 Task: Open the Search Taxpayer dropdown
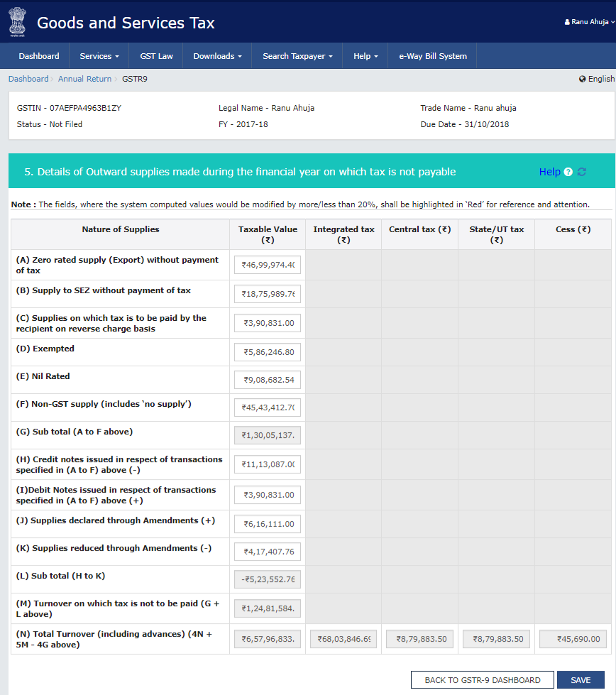[x=296, y=55]
